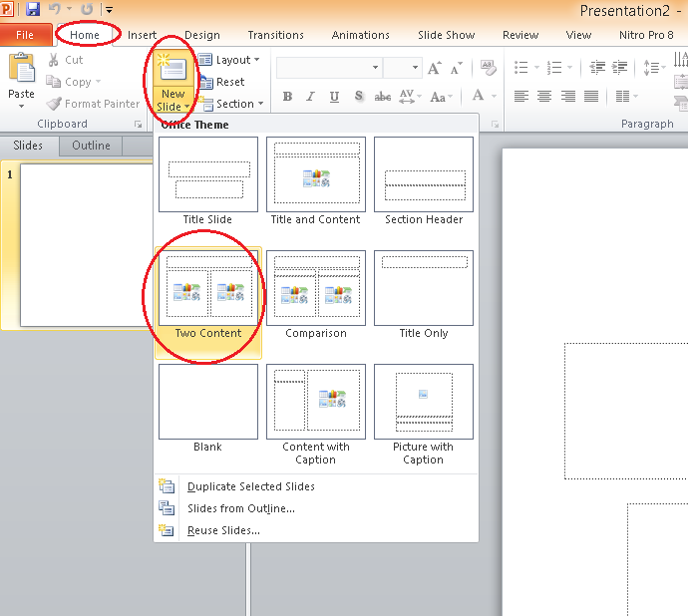The width and height of the screenshot is (688, 616).
Task: Center align text in Paragraph group
Action: click(544, 97)
